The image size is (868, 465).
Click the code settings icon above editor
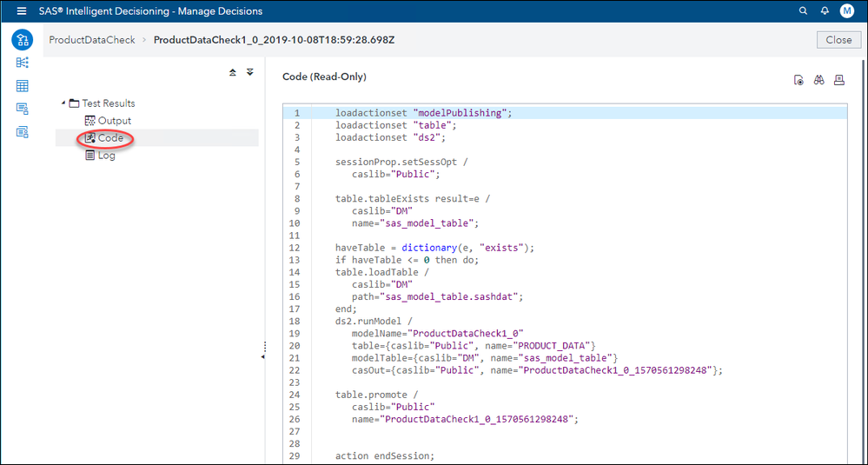click(x=798, y=81)
